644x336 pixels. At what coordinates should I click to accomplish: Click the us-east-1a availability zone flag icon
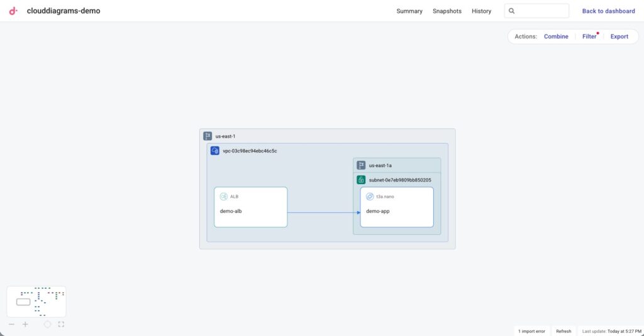pos(361,165)
